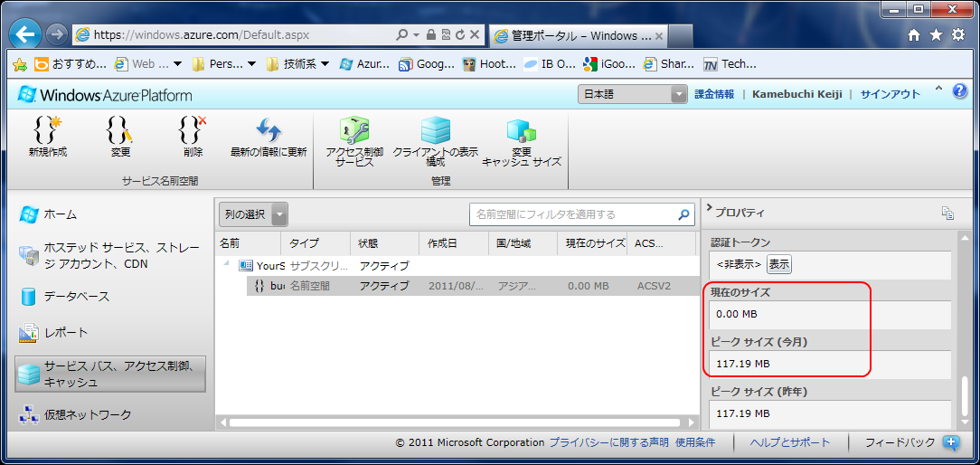Click the namespace filter input field
980x465 pixels.
pos(572,214)
